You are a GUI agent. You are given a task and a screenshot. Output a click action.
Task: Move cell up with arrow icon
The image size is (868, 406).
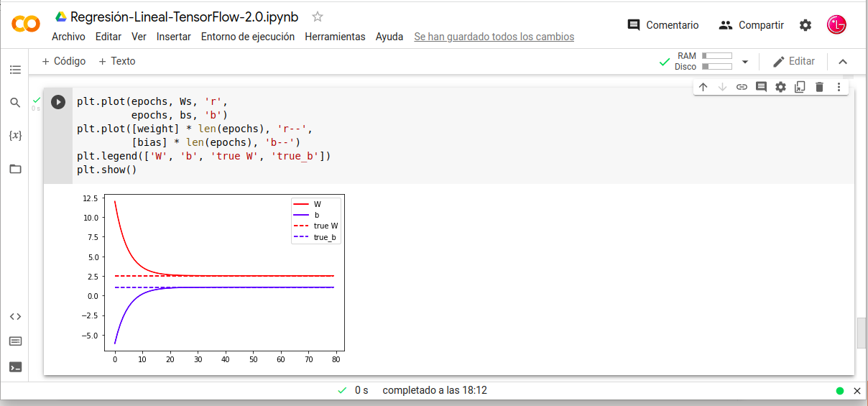point(703,87)
